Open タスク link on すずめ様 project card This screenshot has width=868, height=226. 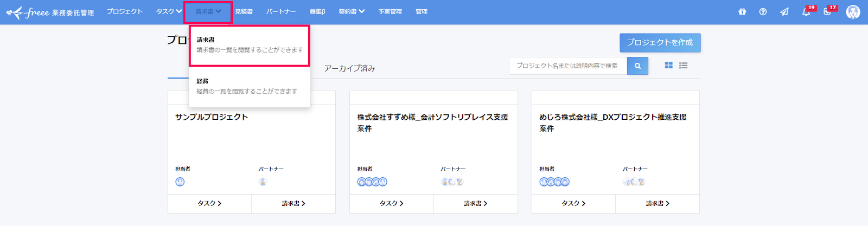392,203
